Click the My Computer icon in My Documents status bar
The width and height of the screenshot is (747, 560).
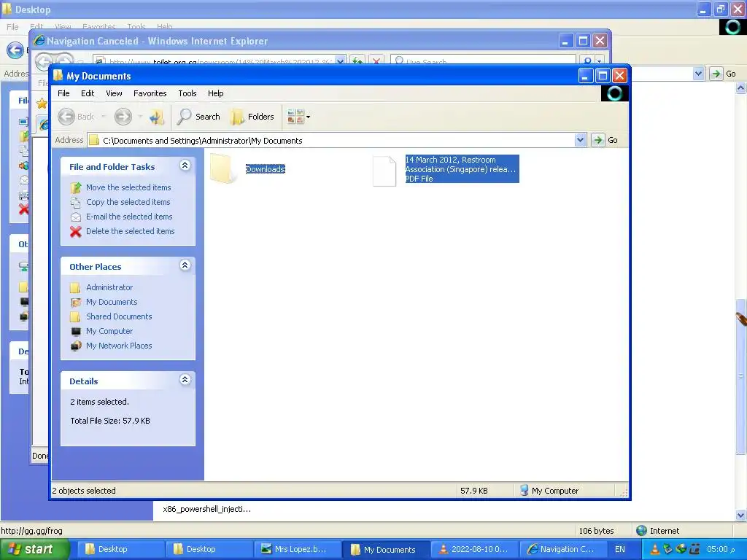[524, 491]
